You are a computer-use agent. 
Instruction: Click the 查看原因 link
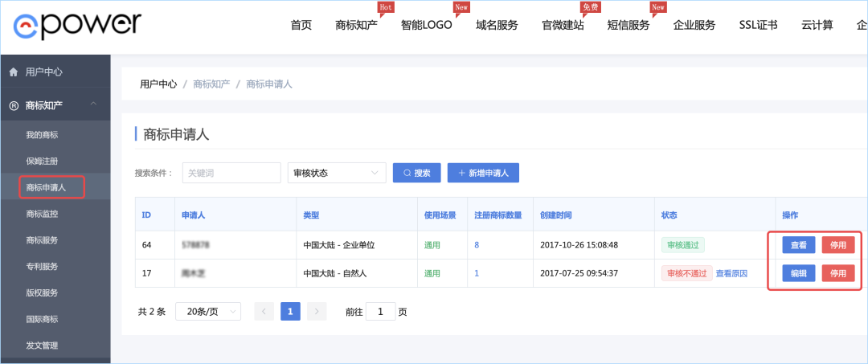(x=731, y=273)
